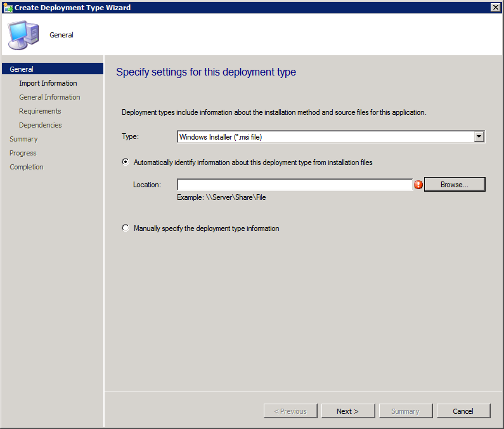Click the Next button
504x429 pixels.
pos(348,411)
